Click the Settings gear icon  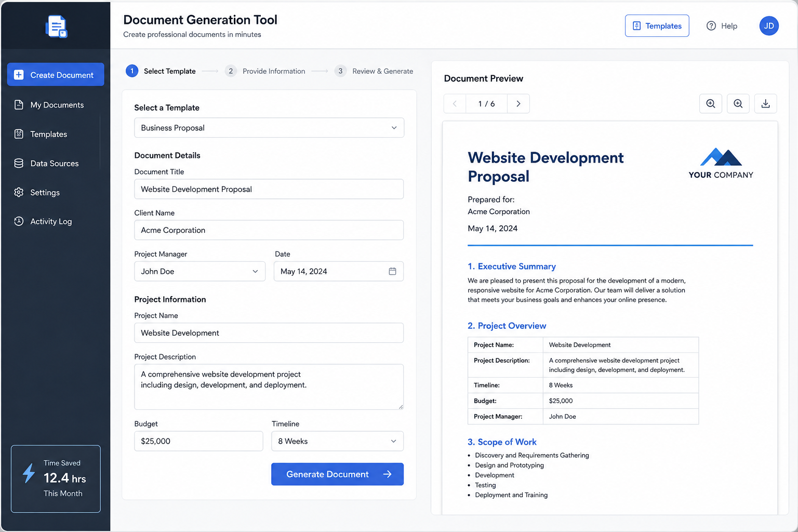tap(19, 192)
